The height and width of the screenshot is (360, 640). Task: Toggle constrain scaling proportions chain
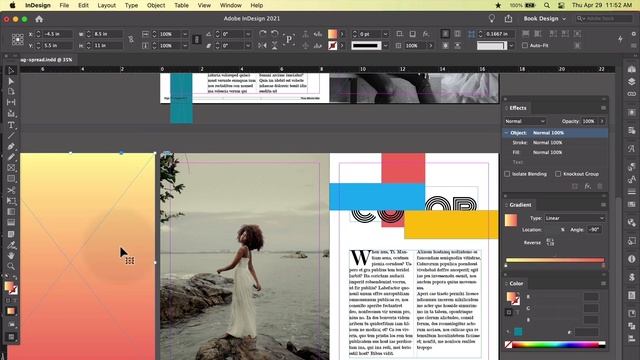click(x=197, y=40)
